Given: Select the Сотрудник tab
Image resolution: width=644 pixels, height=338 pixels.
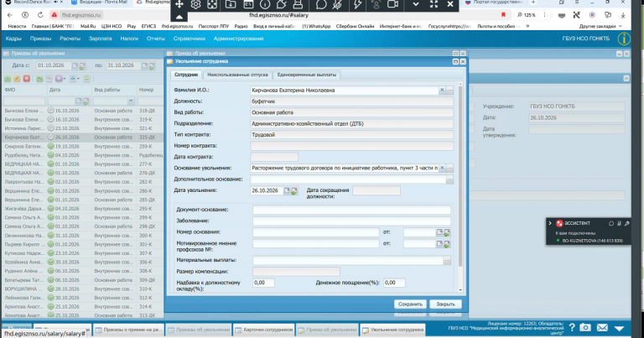Looking at the screenshot, I should click(186, 75).
